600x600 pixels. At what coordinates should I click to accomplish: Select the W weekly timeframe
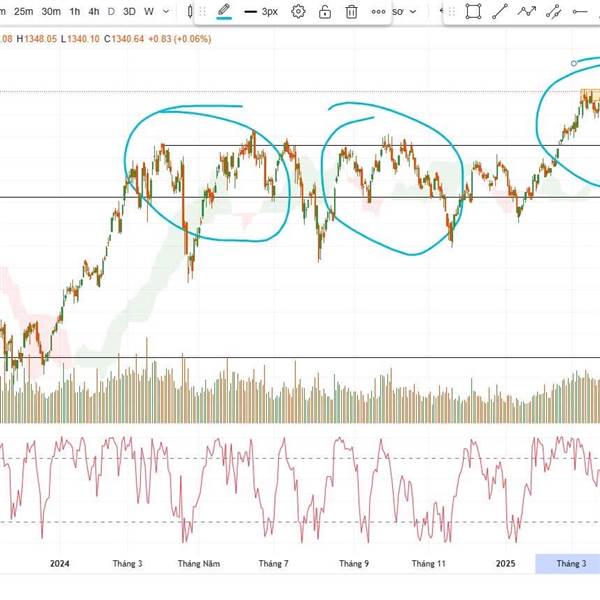149,12
